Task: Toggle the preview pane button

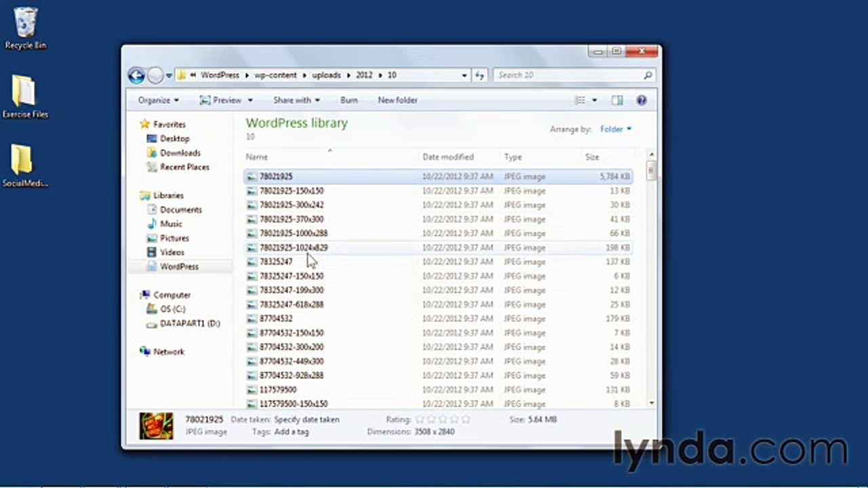Action: click(x=616, y=100)
